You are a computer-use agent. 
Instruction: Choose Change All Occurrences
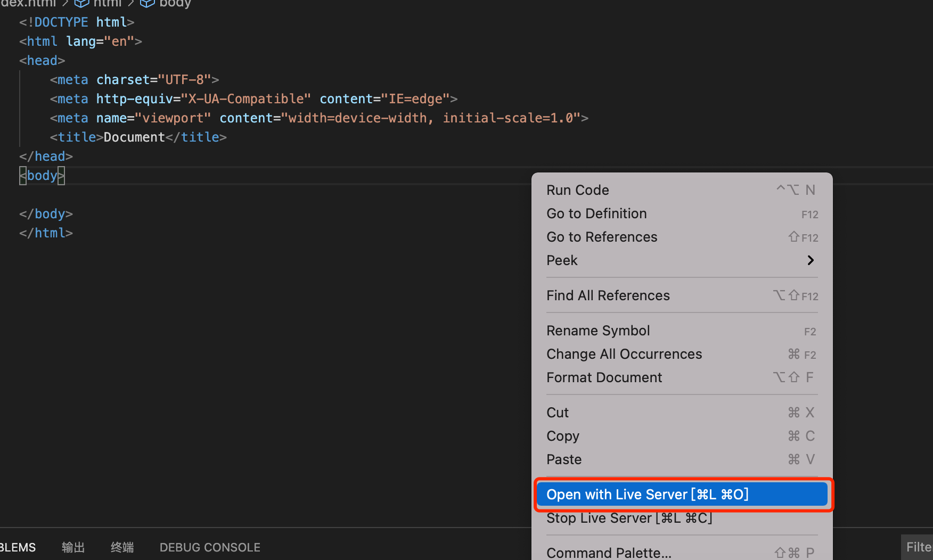(682, 354)
